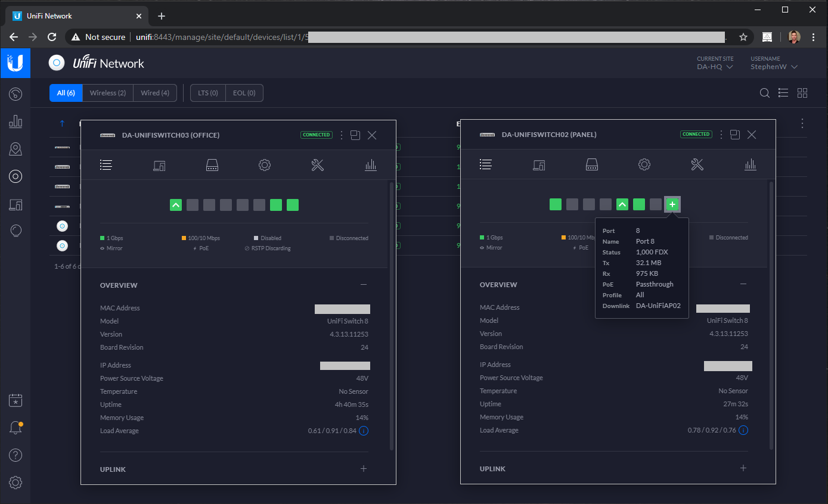Open the Insights lightbulb sidebar icon

pyautogui.click(x=16, y=231)
